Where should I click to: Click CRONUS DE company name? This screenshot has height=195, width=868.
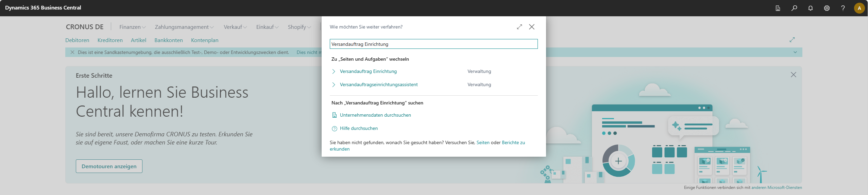pos(85,27)
